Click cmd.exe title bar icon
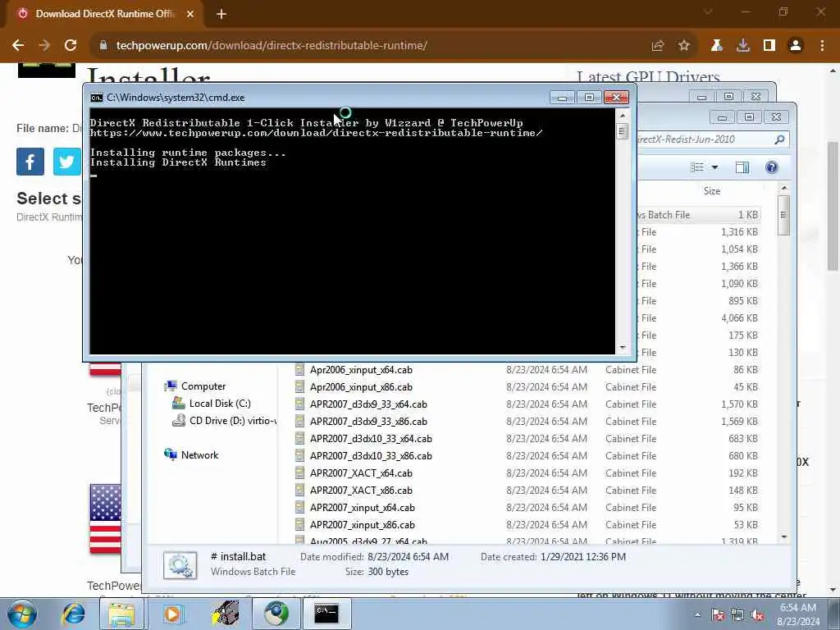This screenshot has width=840, height=630. click(97, 98)
